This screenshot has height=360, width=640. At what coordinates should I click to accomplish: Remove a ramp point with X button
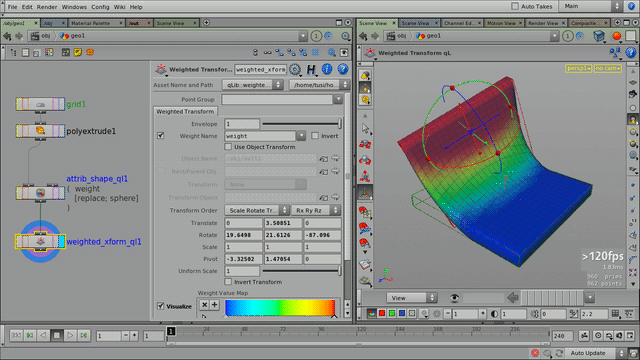tap(204, 304)
